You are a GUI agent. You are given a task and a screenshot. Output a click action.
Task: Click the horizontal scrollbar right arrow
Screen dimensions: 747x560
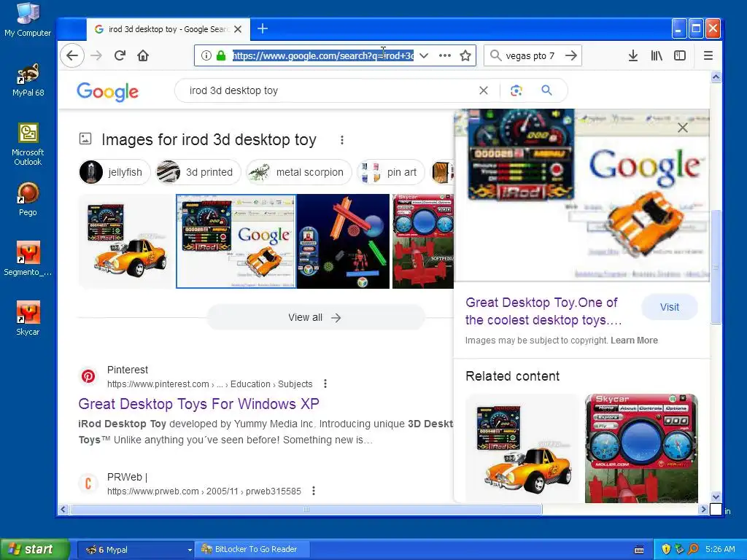point(703,509)
